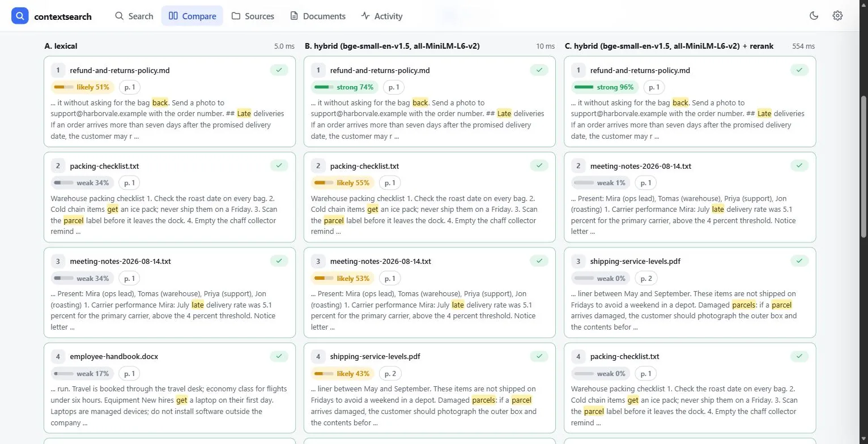This screenshot has height=444, width=868.
Task: Click the 'likely 51%' score badge
Action: 82,87
